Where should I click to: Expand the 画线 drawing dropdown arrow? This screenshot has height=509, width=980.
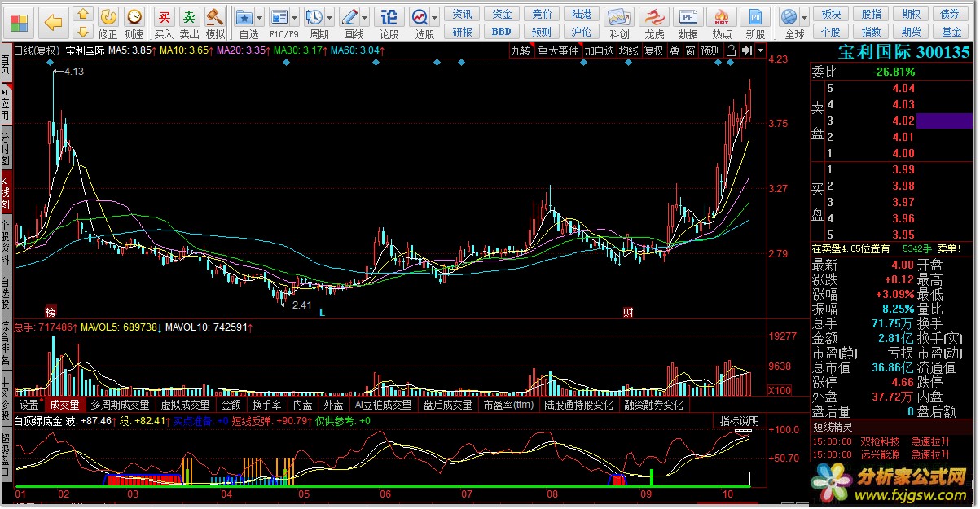365,17
